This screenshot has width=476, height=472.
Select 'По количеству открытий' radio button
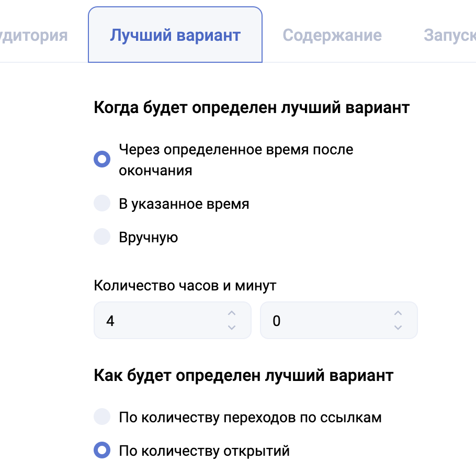tap(102, 450)
